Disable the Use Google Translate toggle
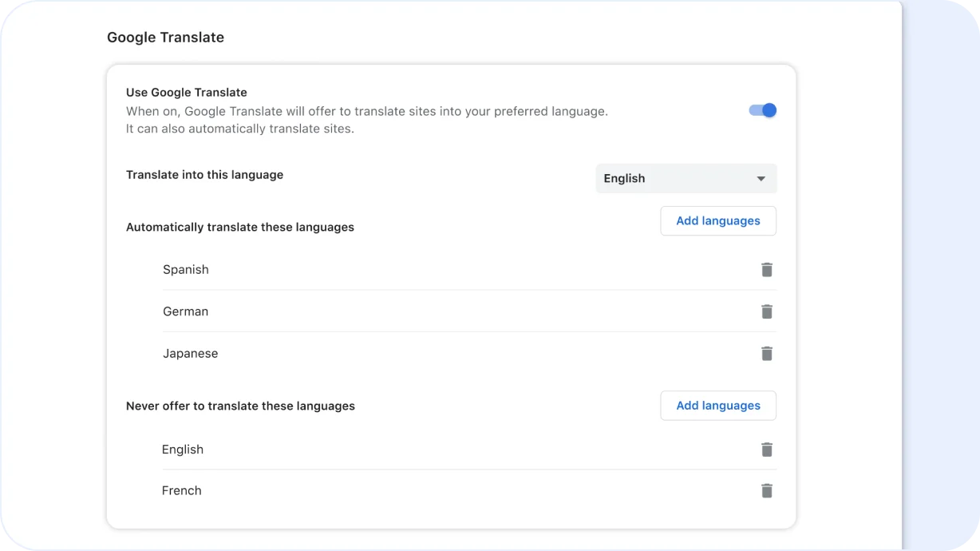This screenshot has height=551, width=980. (x=762, y=110)
